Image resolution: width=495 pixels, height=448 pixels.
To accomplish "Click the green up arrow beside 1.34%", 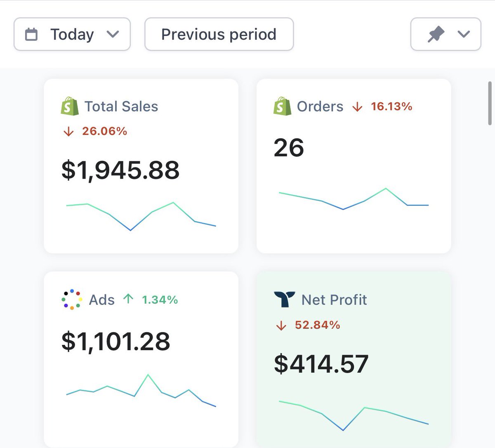I will (128, 299).
